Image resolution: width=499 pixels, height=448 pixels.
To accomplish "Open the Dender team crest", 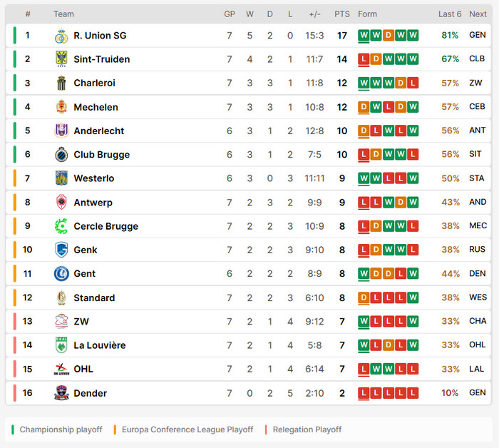I will pyautogui.click(x=61, y=393).
